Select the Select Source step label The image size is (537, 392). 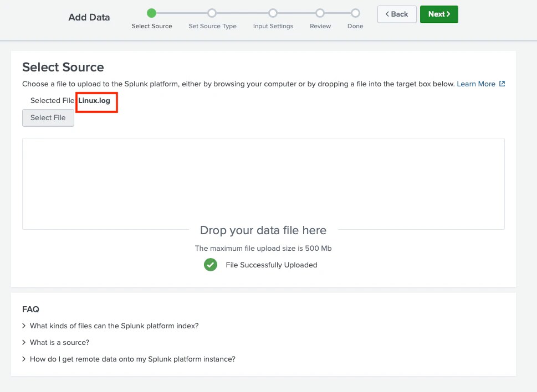151,25
